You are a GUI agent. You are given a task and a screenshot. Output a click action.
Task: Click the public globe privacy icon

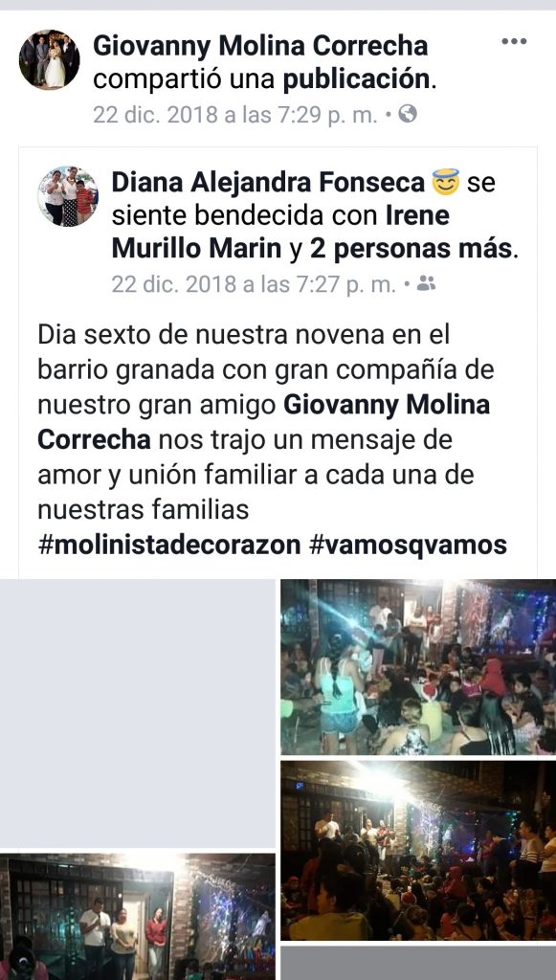pyautogui.click(x=408, y=114)
